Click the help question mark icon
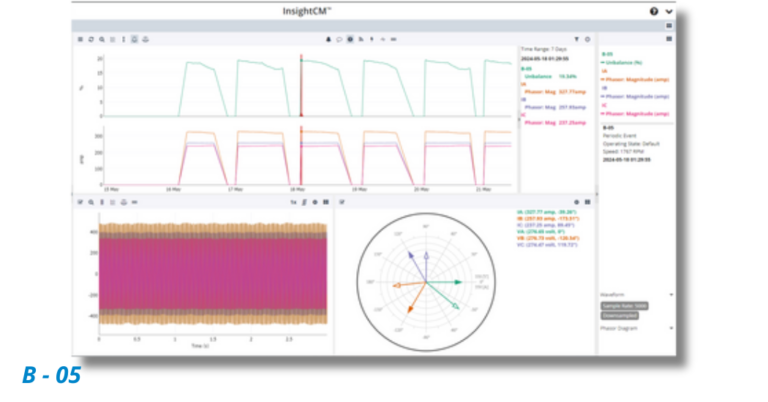768x402 pixels. click(x=654, y=11)
